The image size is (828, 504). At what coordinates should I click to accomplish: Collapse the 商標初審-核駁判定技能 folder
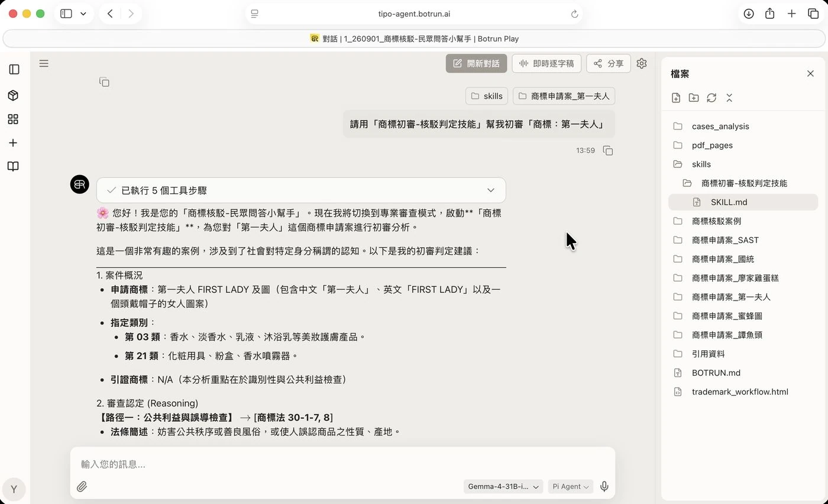click(x=743, y=183)
